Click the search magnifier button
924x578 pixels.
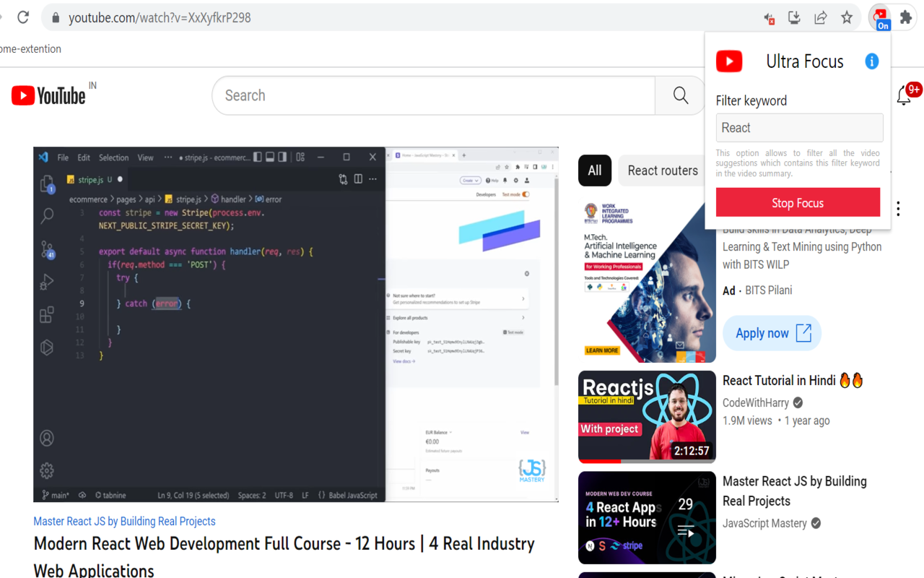click(x=680, y=95)
